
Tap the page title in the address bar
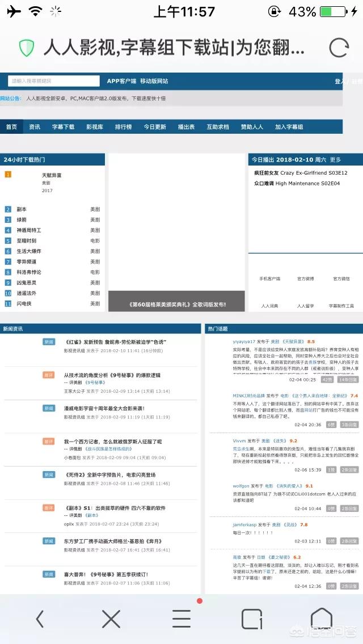(174, 48)
